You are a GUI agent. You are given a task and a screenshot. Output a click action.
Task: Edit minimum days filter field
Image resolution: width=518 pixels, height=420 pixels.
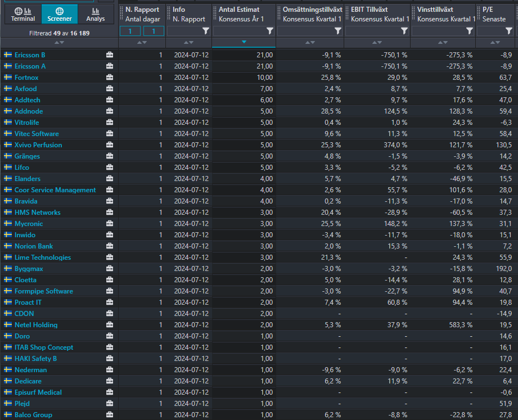click(x=130, y=31)
